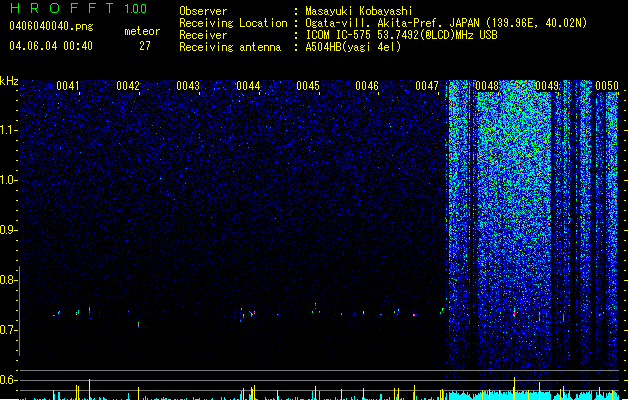This screenshot has width=629, height=400.
Task: Click antenna value A504HB(yagi 4el)
Action: pos(353,47)
